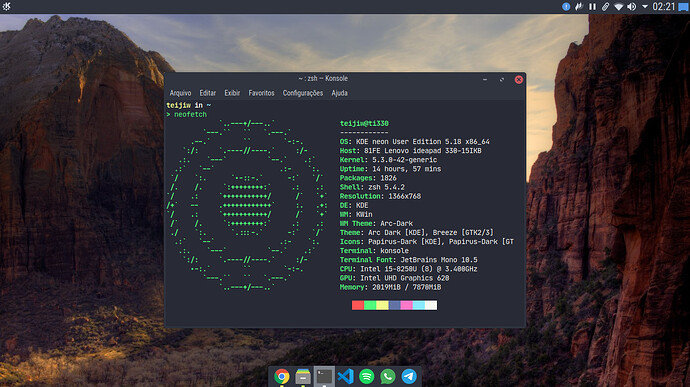Click the 'teijiw@ti330' header text

pos(364,123)
